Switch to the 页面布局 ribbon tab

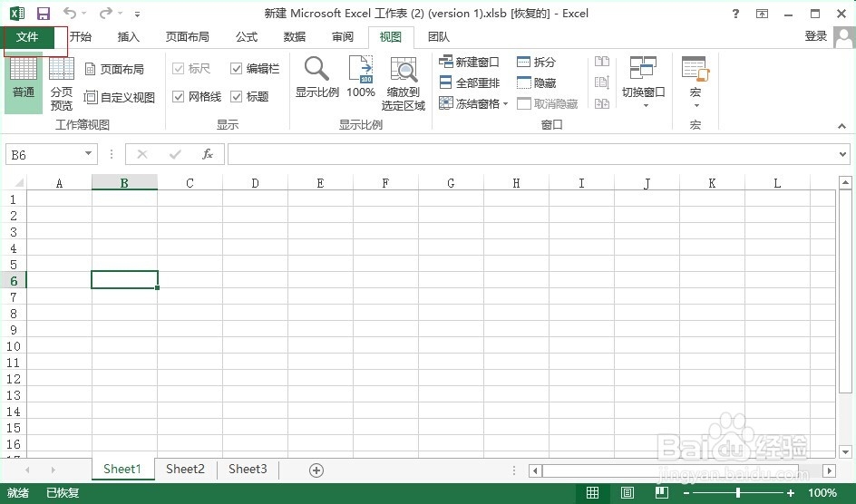click(187, 36)
